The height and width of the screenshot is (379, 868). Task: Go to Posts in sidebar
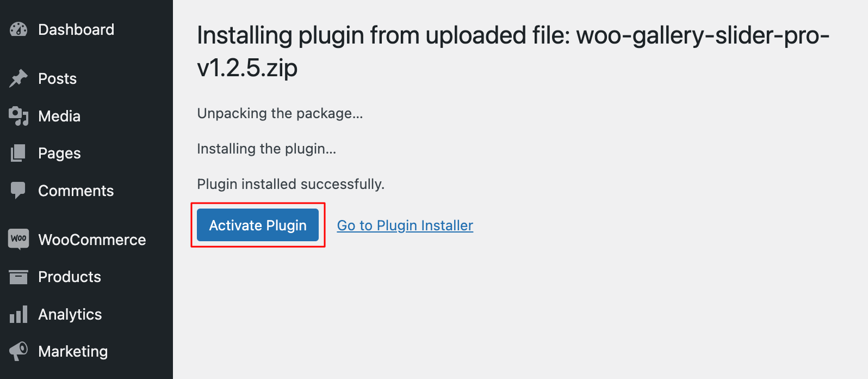57,78
